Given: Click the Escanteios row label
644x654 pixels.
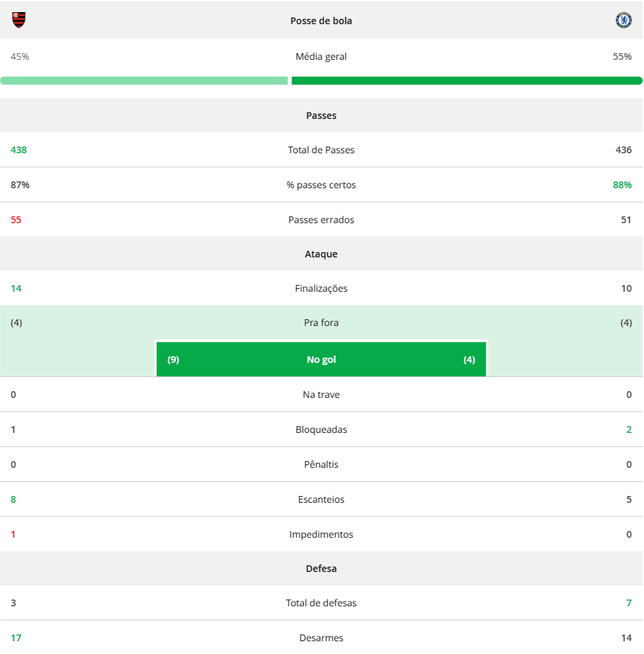Looking at the screenshot, I should pyautogui.click(x=321, y=499).
